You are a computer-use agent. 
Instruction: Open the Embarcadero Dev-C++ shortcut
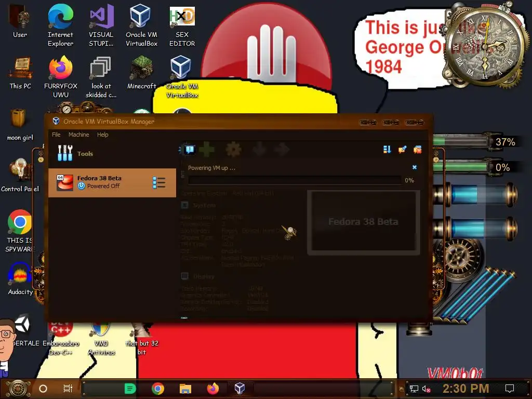pos(61,338)
